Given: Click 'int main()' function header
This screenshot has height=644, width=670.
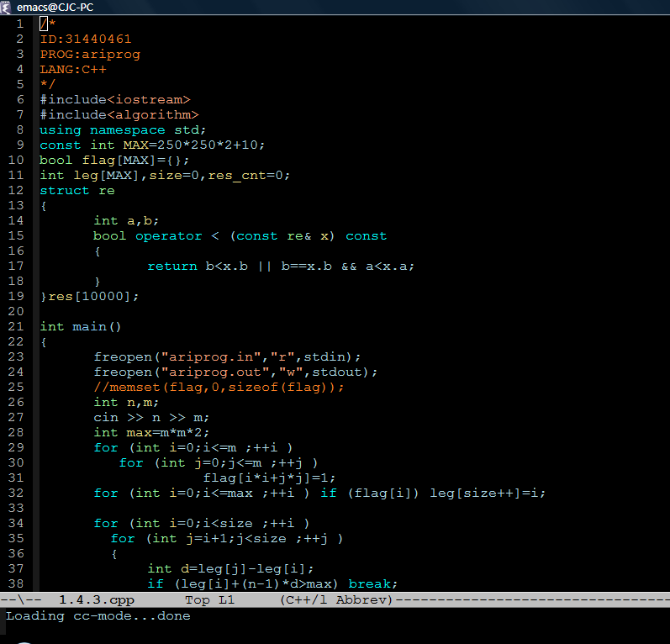Looking at the screenshot, I should [x=81, y=326].
